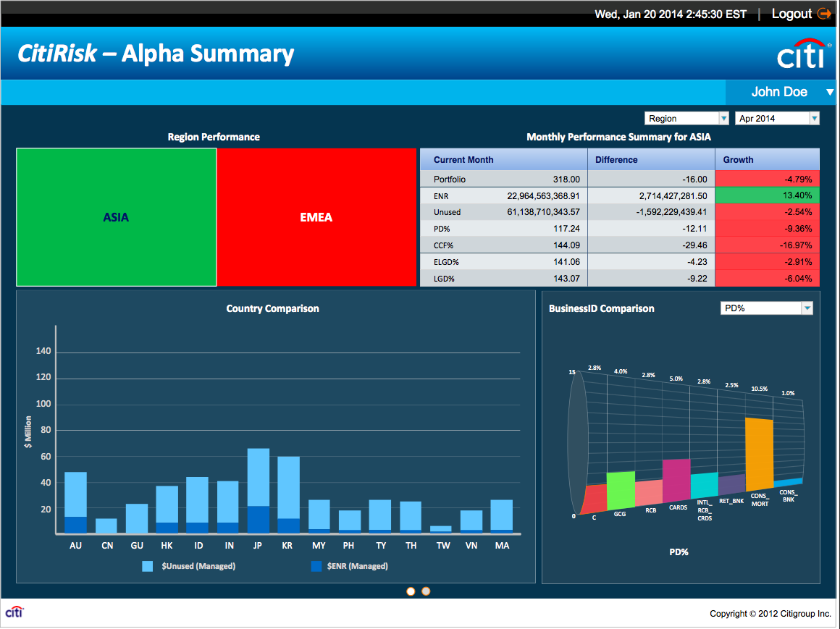Click the small Citi logo in the footer
This screenshot has height=629, width=840.
pos(14,612)
